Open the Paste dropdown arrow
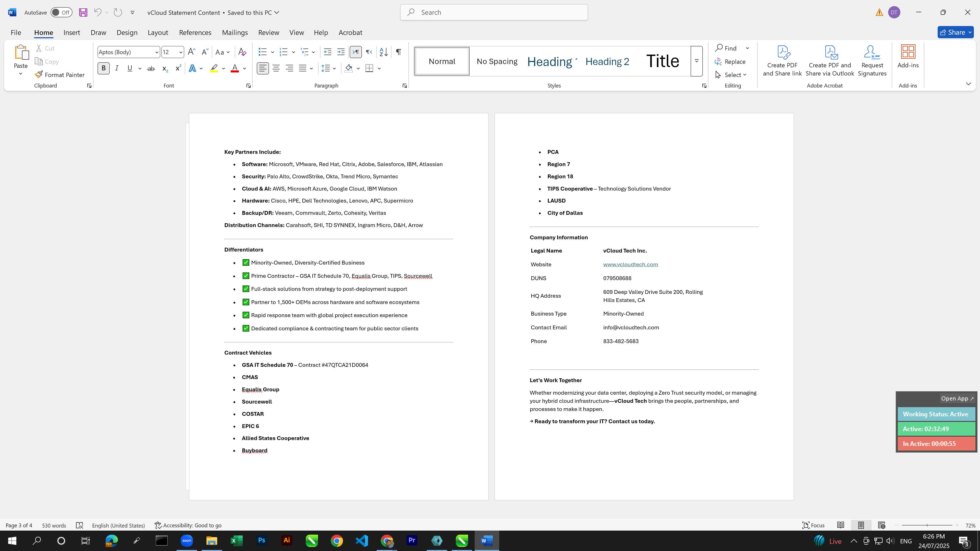This screenshot has height=551, width=980. pos(20,74)
